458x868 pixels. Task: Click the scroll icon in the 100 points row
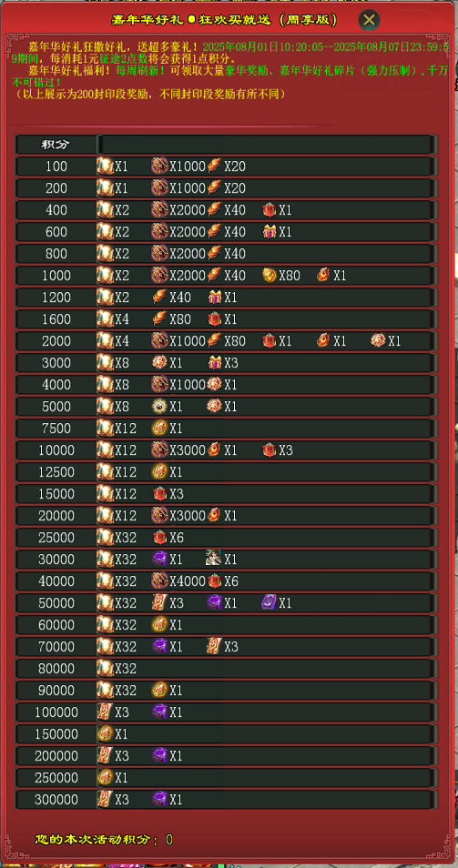pyautogui.click(x=105, y=167)
